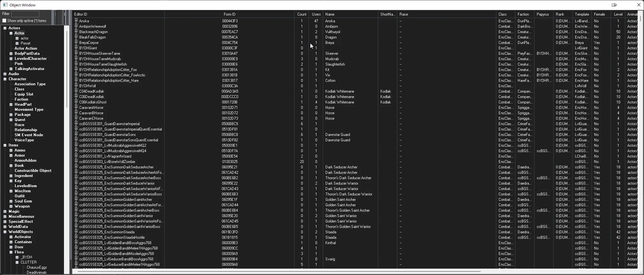Sort by the Level column header
Viewport: 644px width, 275px height.
(x=618, y=14)
